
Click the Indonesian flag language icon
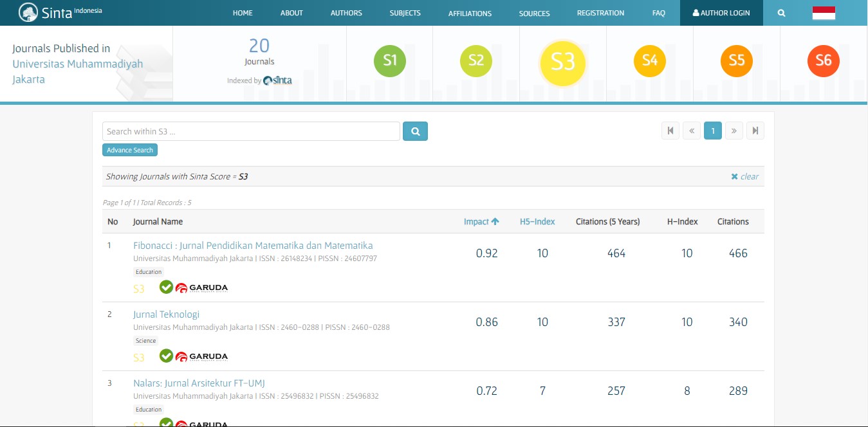click(x=824, y=13)
